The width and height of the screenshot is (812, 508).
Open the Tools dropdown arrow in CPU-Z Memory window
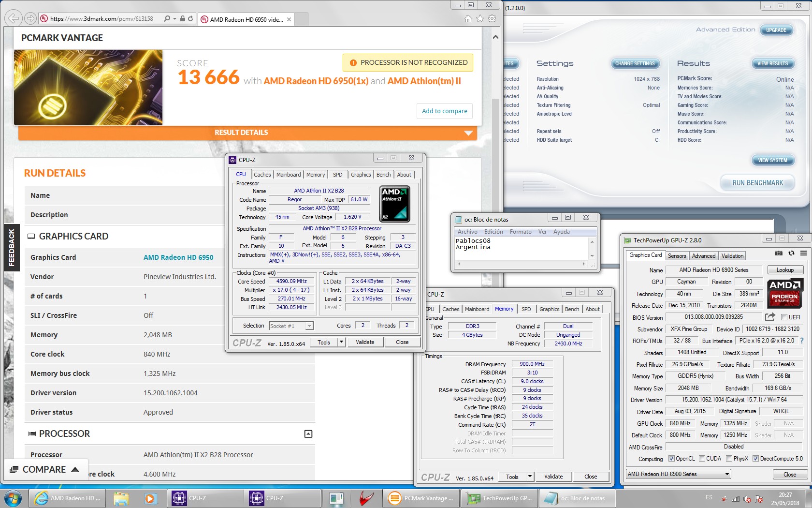click(530, 477)
